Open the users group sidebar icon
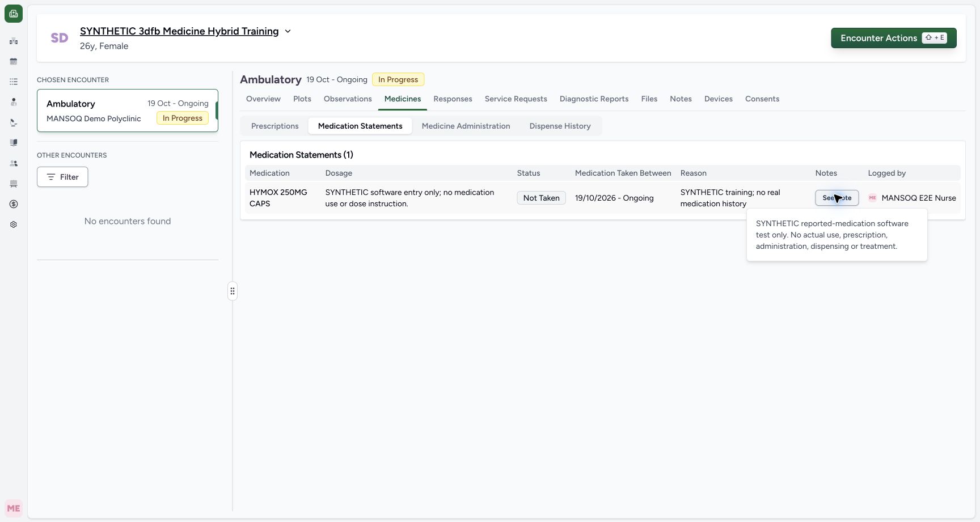Screen dimensions: 980x522 (14, 163)
